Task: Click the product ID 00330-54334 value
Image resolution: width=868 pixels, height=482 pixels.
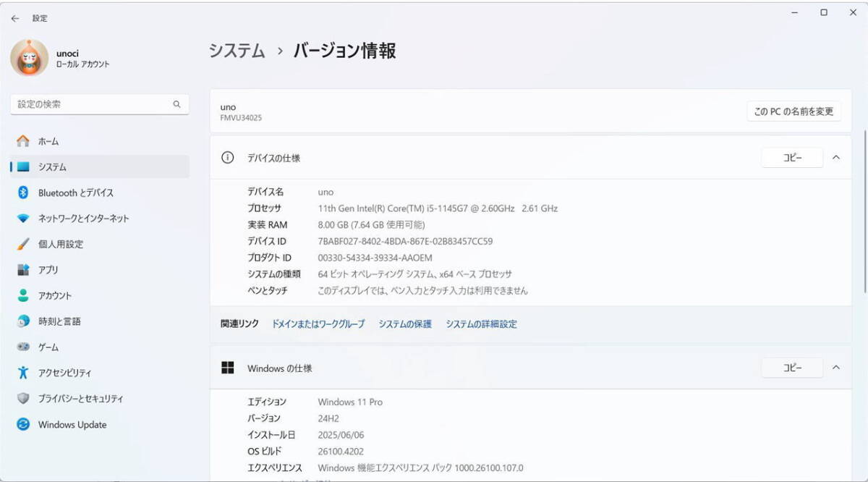Action: [375, 258]
